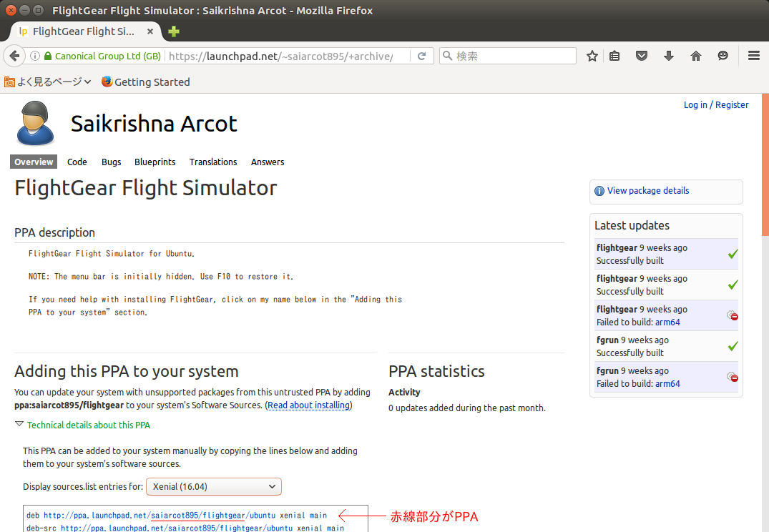
Task: Go to Firefox home page icon
Action: tap(696, 56)
